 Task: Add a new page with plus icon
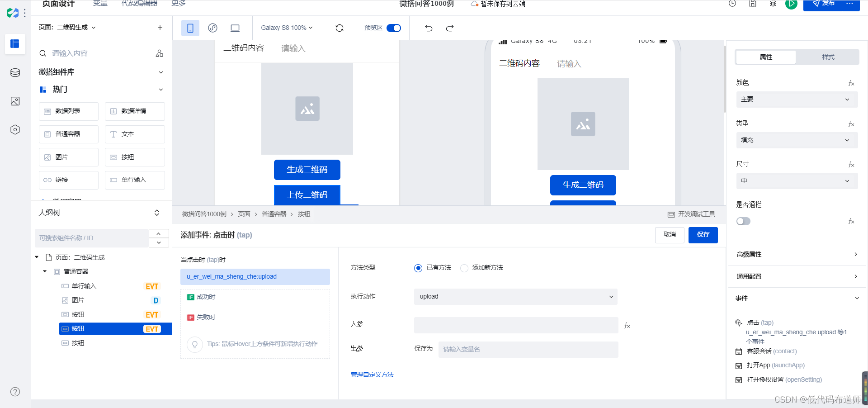160,28
